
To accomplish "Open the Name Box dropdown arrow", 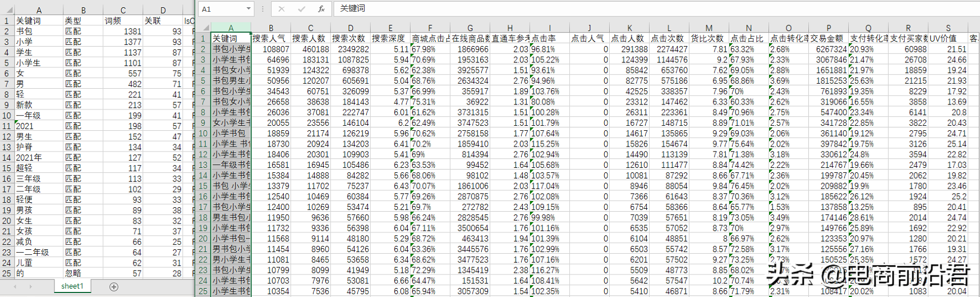I will pyautogui.click(x=249, y=9).
